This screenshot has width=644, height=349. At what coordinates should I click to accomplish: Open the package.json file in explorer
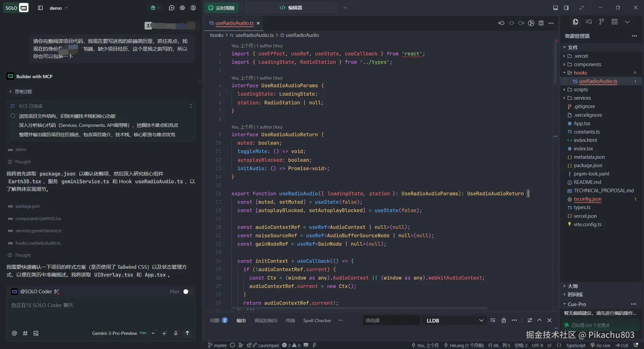588,165
